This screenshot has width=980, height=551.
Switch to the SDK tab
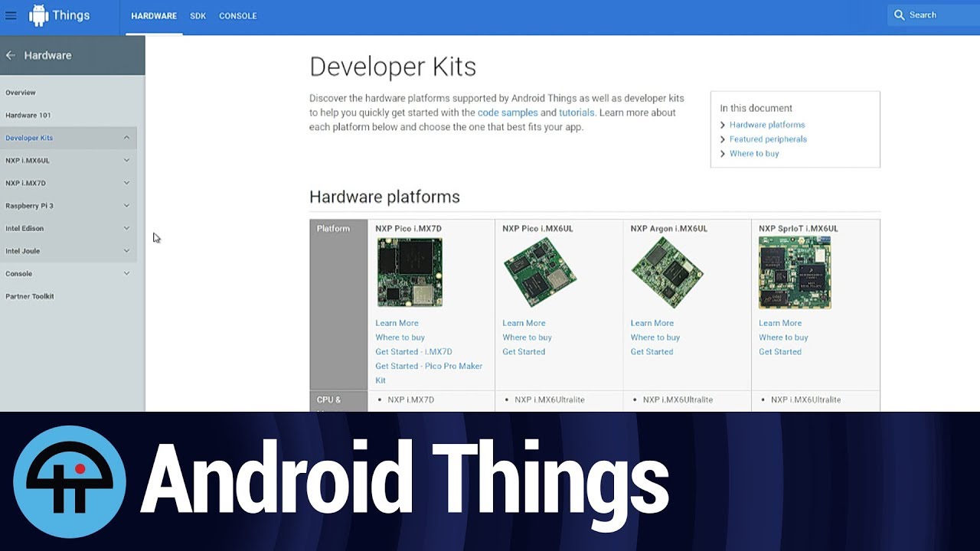(198, 16)
